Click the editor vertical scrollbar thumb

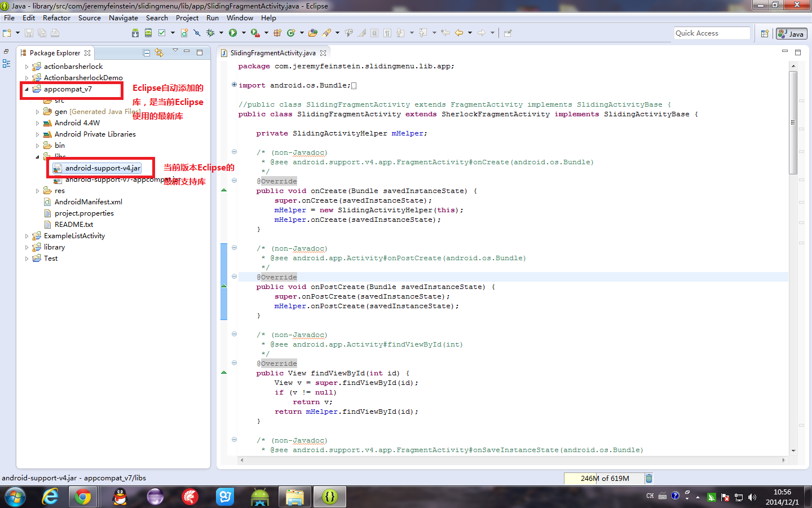[793, 121]
